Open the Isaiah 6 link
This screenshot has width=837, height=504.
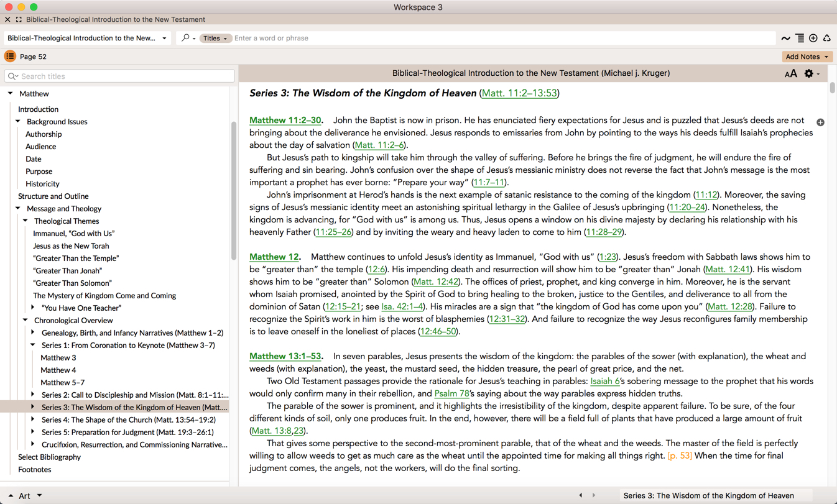[604, 382]
